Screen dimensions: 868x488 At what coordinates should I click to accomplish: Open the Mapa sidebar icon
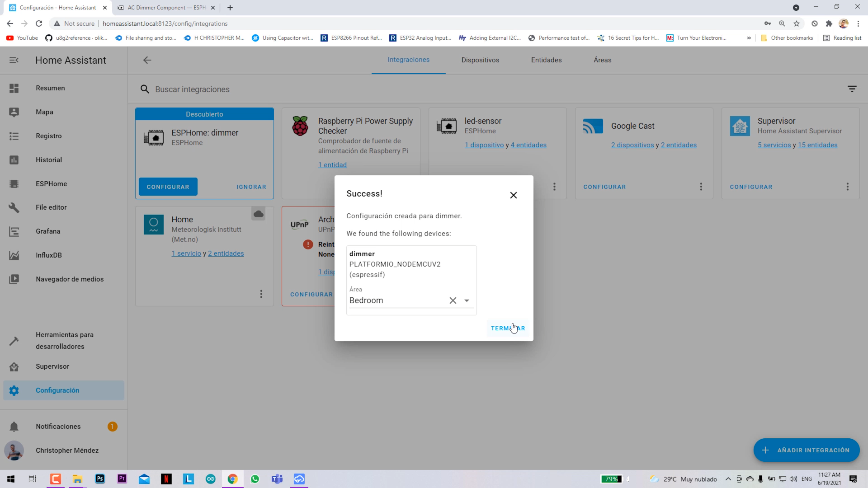tap(14, 112)
